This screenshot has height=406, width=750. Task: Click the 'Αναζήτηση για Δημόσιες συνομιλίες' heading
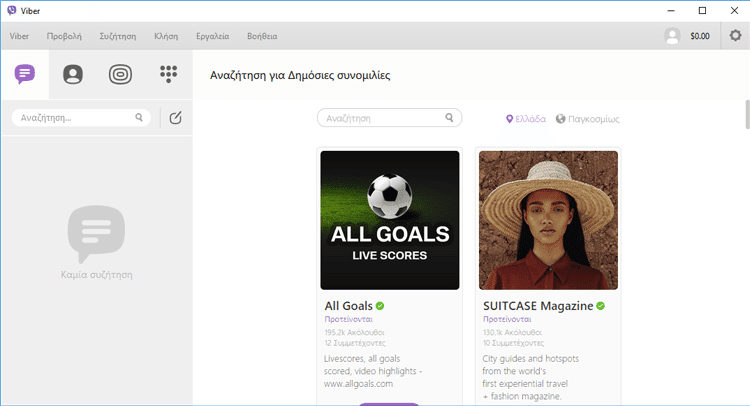pos(300,76)
